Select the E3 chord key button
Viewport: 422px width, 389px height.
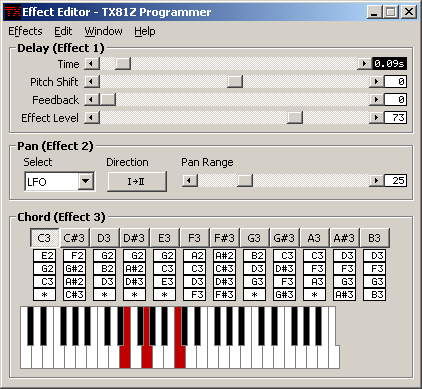tap(164, 238)
